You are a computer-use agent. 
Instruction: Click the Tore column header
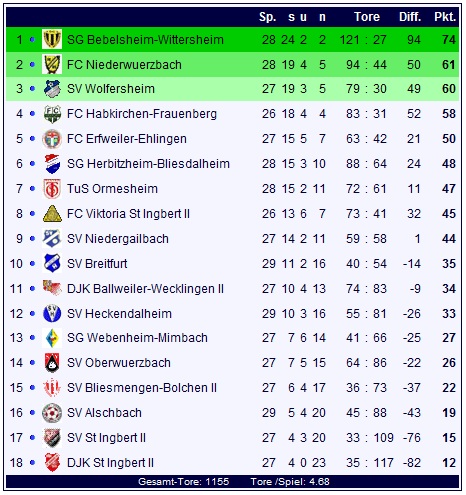367,17
